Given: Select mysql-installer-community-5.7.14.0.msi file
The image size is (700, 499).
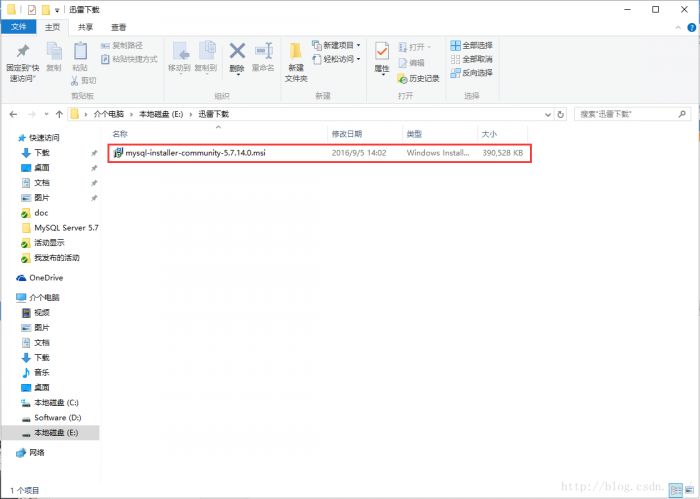Looking at the screenshot, I should pos(319,153).
